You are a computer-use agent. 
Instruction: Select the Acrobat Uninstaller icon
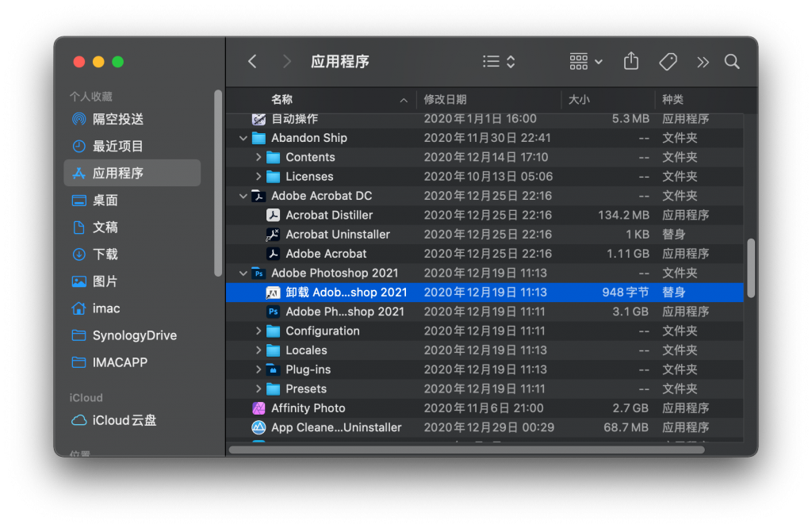pos(273,235)
